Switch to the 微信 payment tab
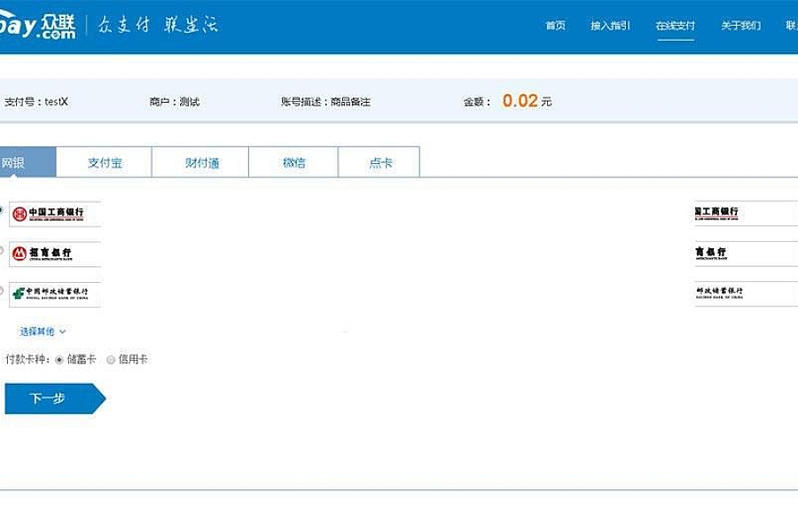Image resolution: width=798 pixels, height=532 pixels. click(293, 162)
